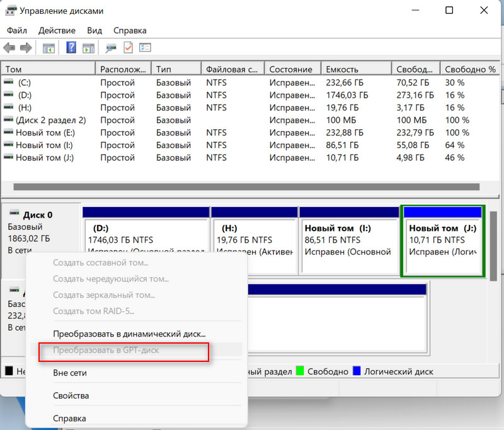
Task: Click the horizontal scrollbar under volume list
Action: click(x=246, y=187)
